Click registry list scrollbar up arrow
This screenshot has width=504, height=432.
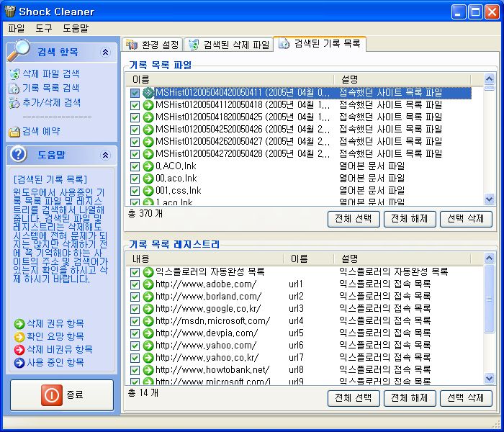489,258
